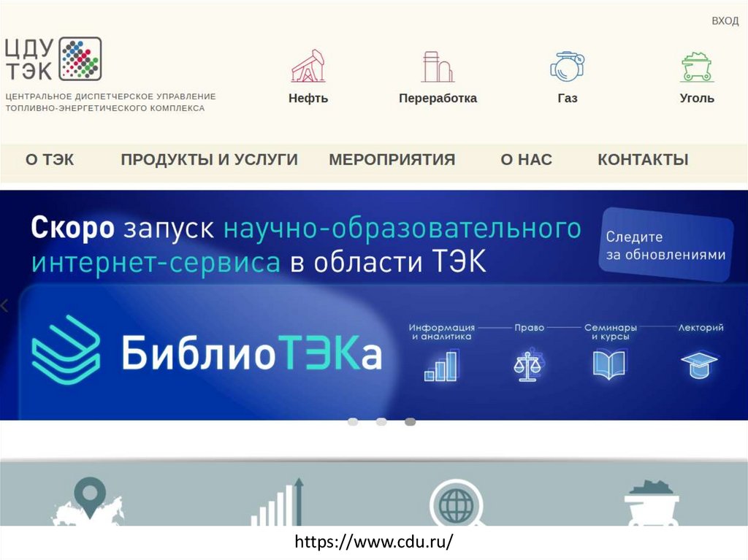
Task: Click the Газ label
Action: 568,99
